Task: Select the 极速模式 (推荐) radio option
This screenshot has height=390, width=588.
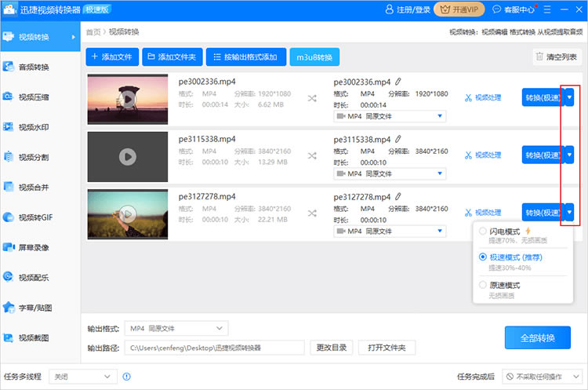Action: (483, 257)
